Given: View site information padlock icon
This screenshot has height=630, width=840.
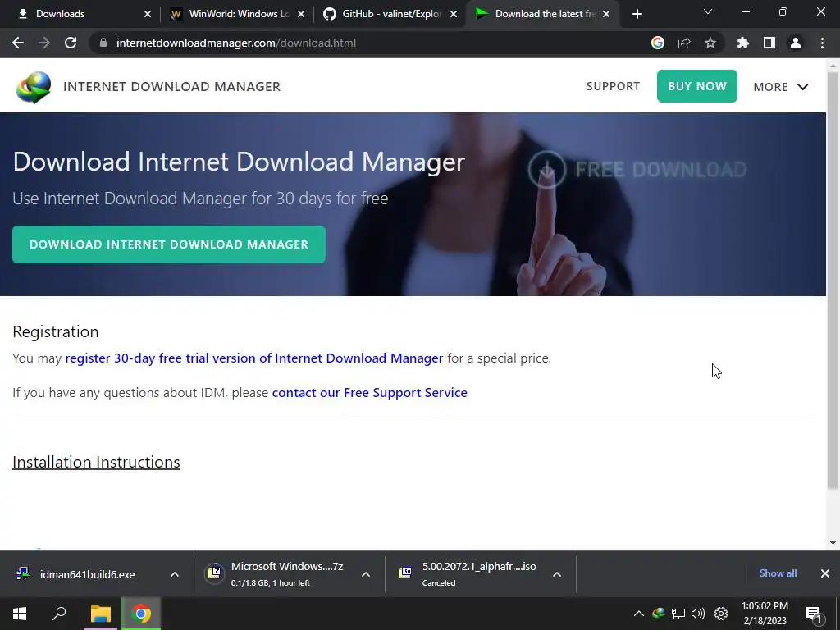Looking at the screenshot, I should (103, 43).
